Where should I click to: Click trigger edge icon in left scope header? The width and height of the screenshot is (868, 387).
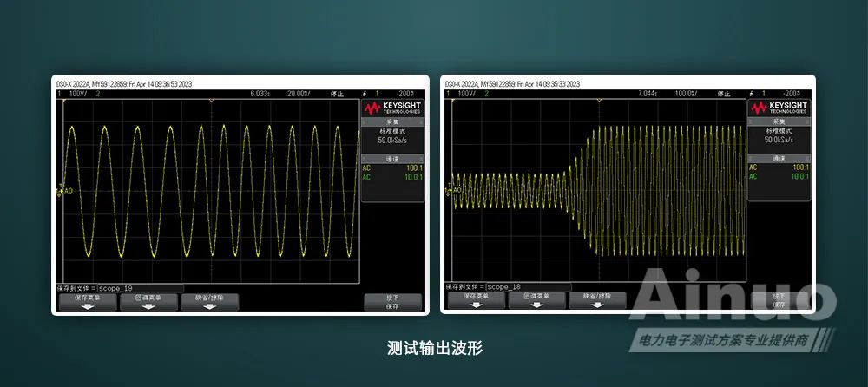(365, 93)
